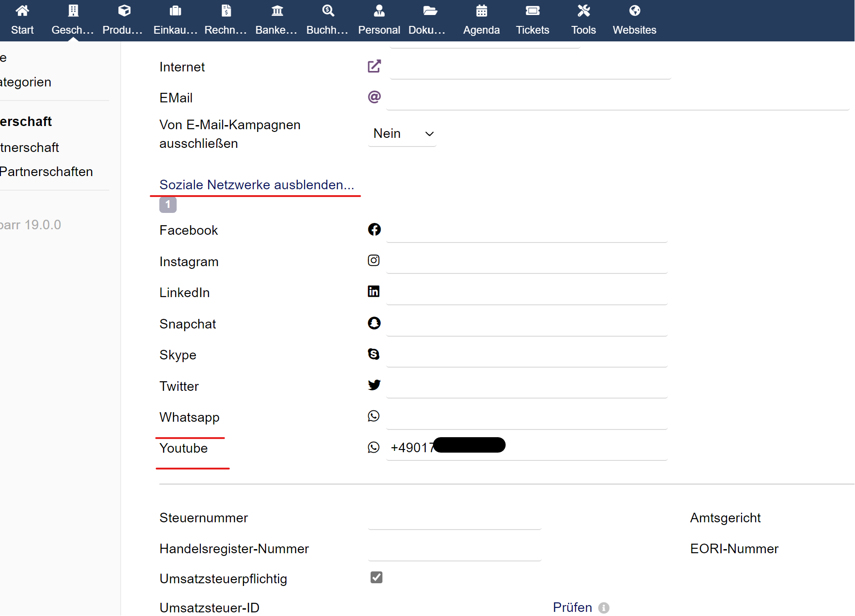Click the Prüfen link
The image size is (855, 616).
coord(572,607)
